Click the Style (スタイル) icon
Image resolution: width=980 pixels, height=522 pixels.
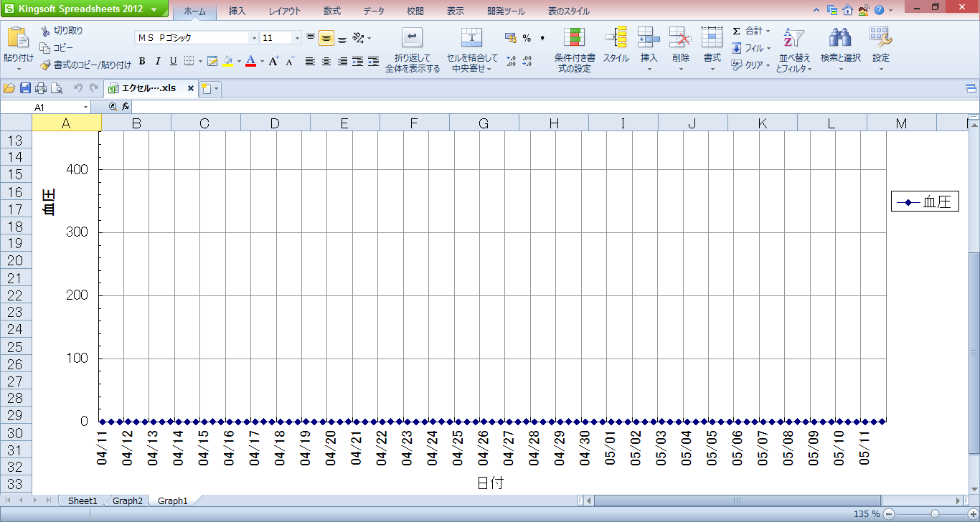point(616,37)
